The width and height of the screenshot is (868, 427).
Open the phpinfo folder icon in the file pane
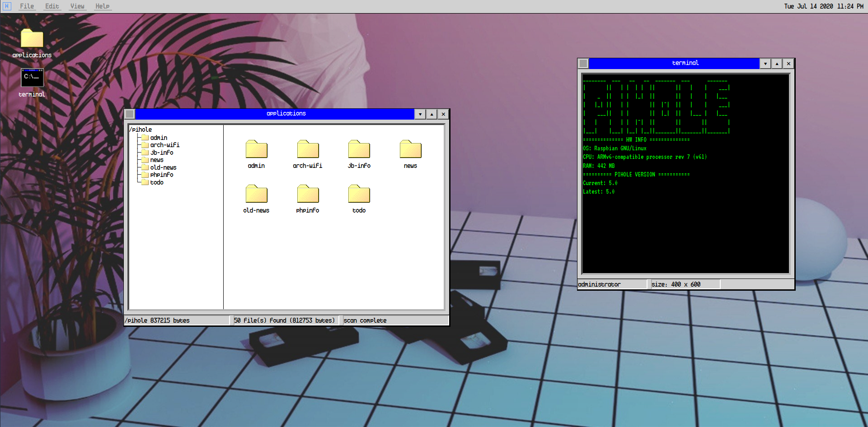(308, 194)
